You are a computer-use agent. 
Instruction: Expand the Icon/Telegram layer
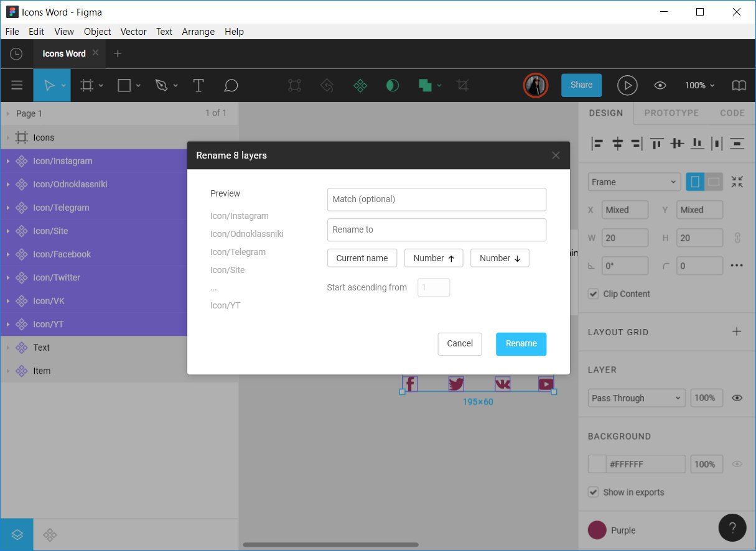pyautogui.click(x=8, y=208)
